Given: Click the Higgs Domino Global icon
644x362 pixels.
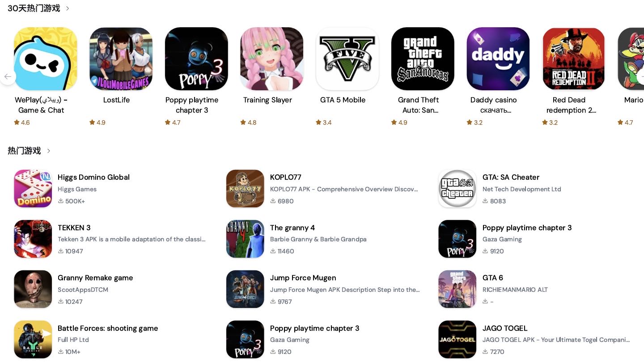Looking at the screenshot, I should 33,189.
